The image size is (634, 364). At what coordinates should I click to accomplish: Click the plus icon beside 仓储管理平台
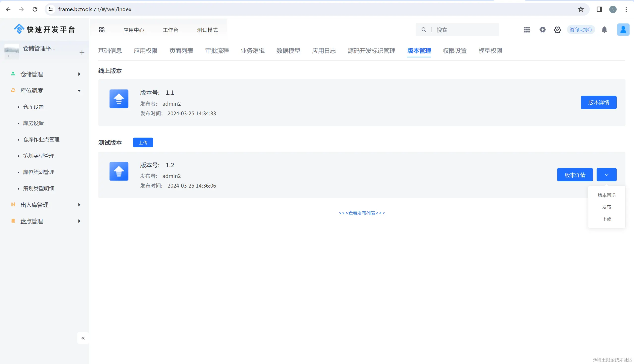pos(82,52)
